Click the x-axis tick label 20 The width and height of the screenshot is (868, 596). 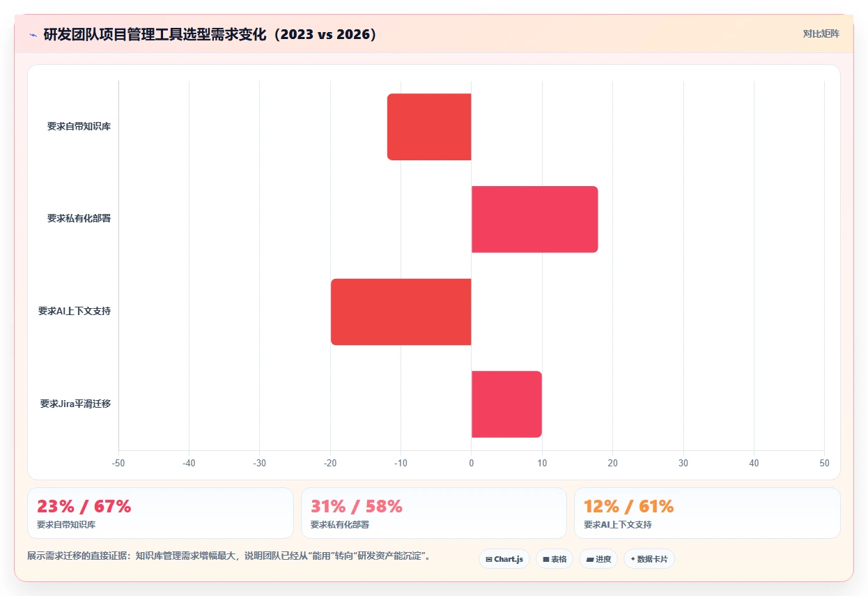pyautogui.click(x=613, y=463)
